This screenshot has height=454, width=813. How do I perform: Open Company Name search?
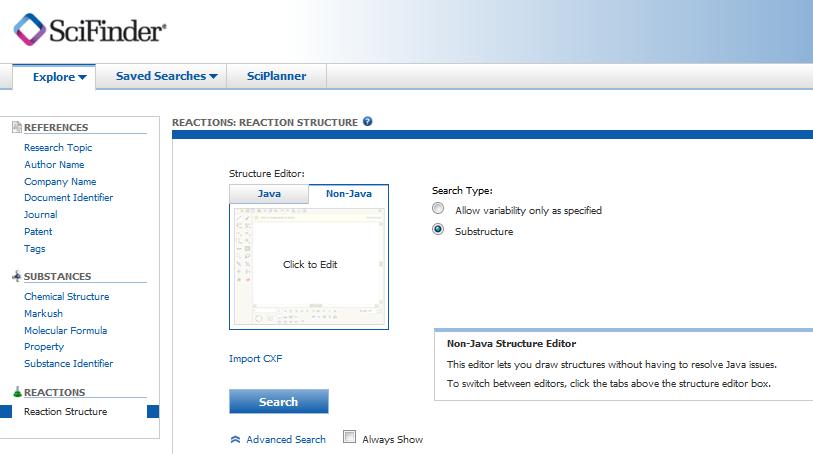pyautogui.click(x=60, y=181)
